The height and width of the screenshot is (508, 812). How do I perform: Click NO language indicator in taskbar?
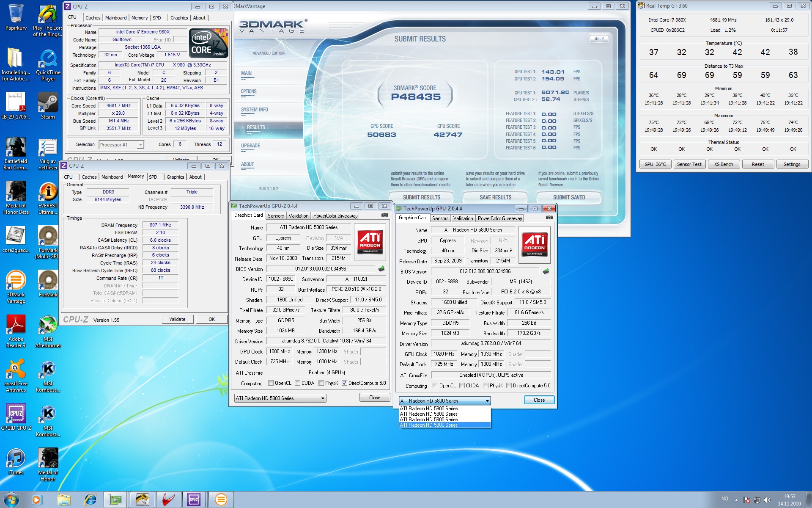coord(725,499)
